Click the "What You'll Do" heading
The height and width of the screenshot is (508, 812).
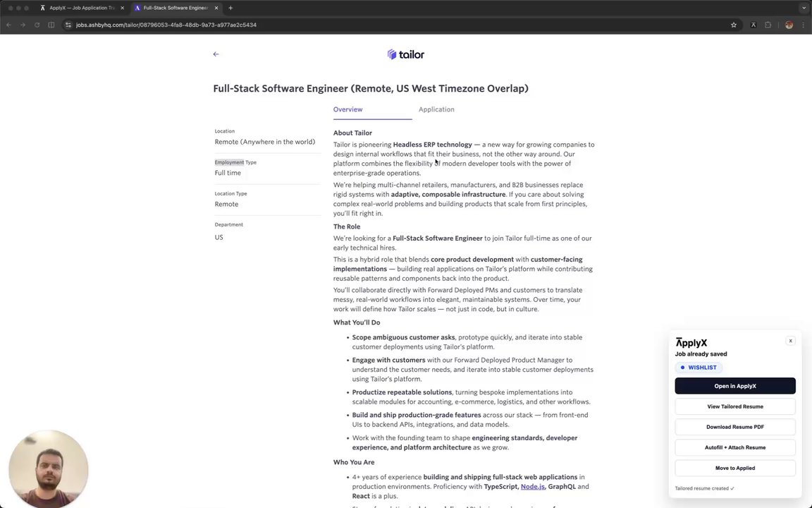tap(356, 322)
